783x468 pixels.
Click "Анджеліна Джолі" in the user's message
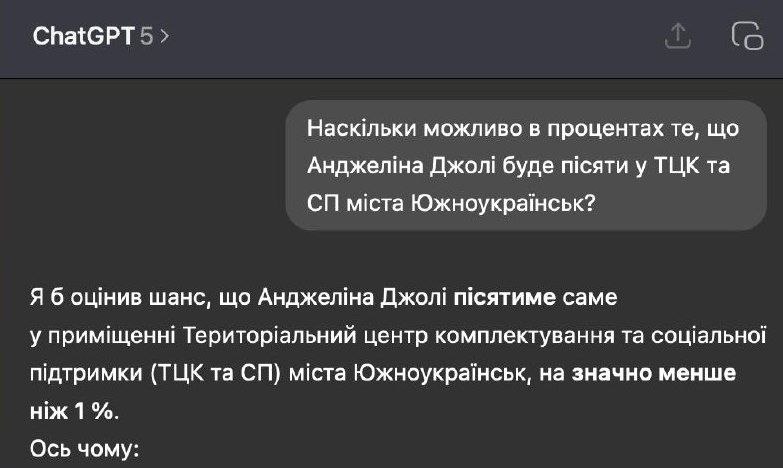tap(390, 166)
